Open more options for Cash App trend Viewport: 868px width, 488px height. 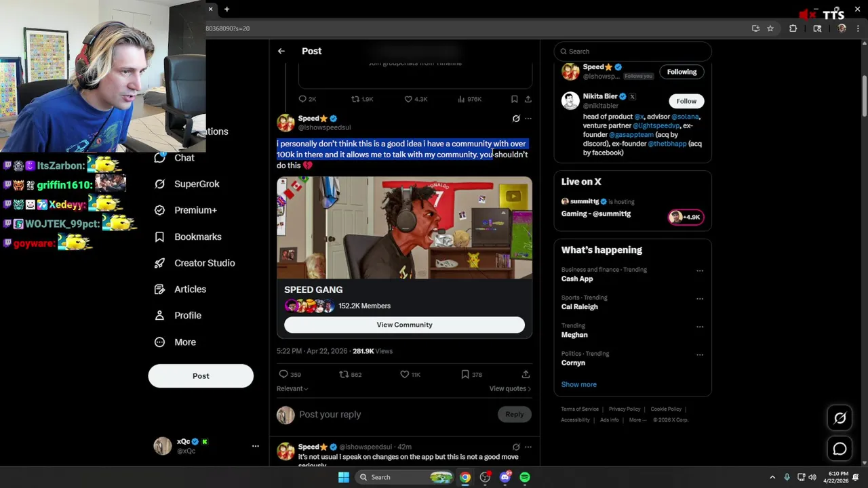click(x=700, y=270)
